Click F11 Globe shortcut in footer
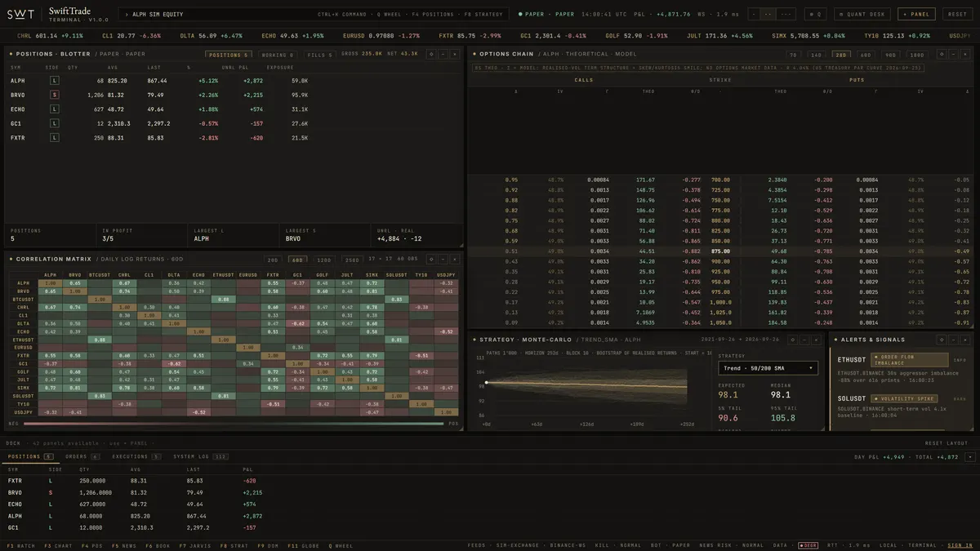 pyautogui.click(x=305, y=544)
